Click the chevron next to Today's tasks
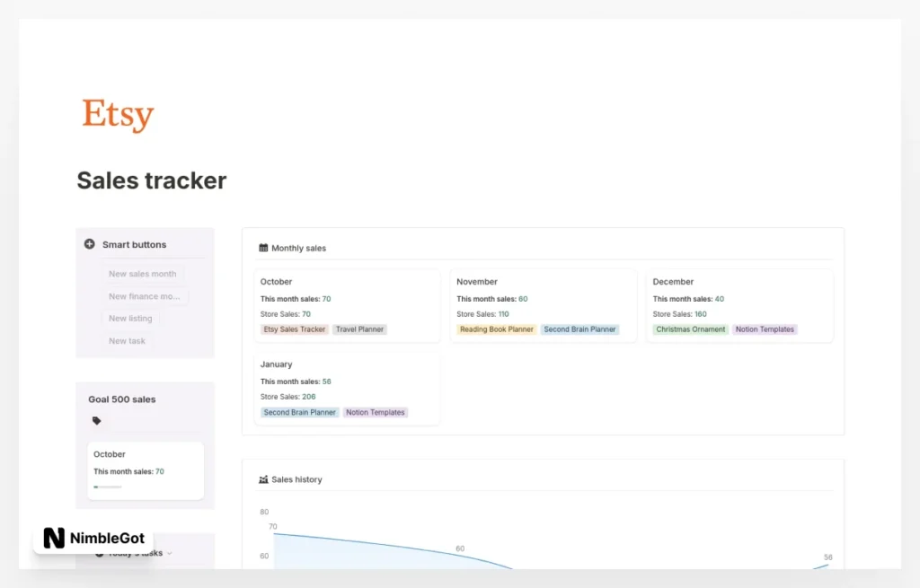Viewport: 920px width, 588px height. 169,552
